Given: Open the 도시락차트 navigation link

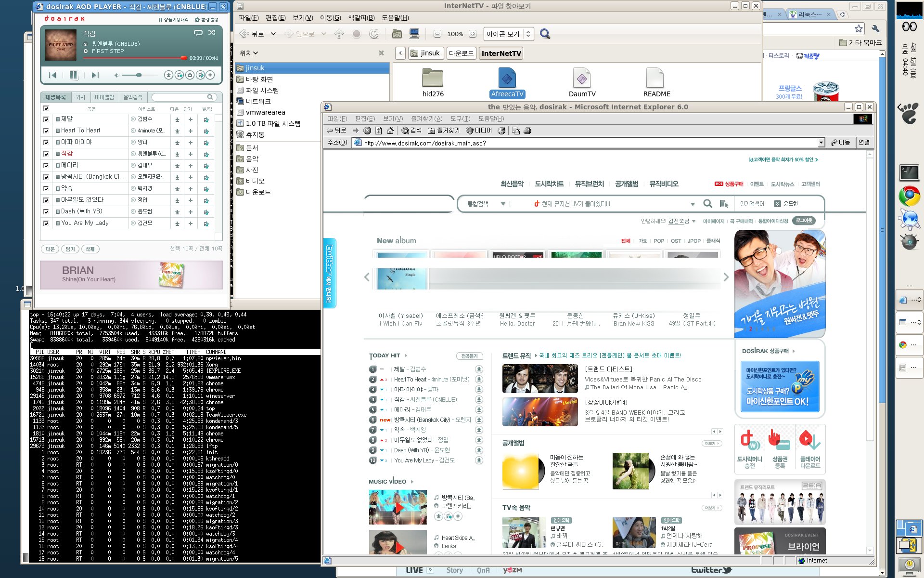Looking at the screenshot, I should [x=549, y=184].
